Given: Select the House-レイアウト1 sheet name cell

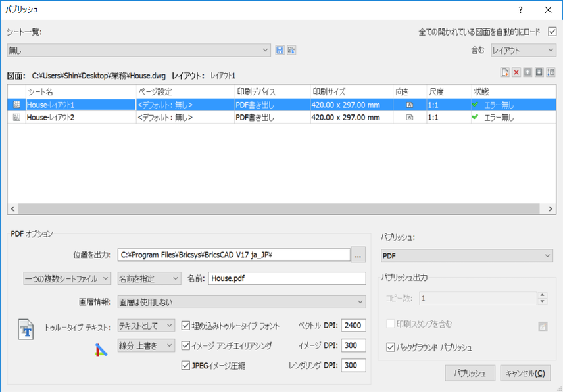Looking at the screenshot, I should click(81, 105).
